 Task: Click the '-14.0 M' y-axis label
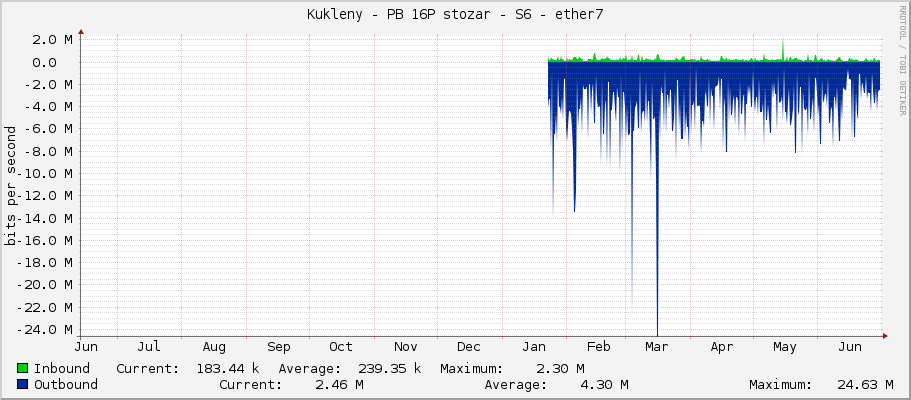tap(44, 218)
